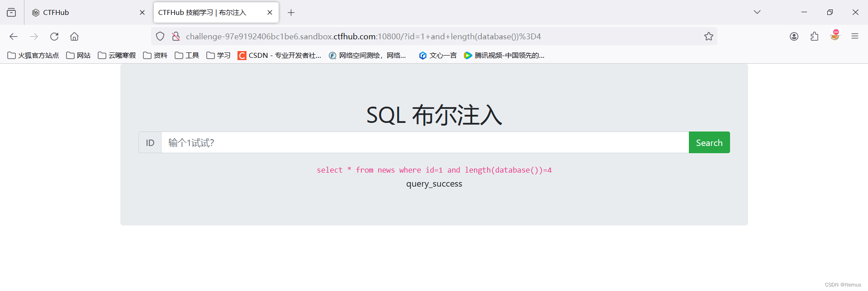
Task: Click the SQL 布尔注入 heading
Action: click(434, 115)
